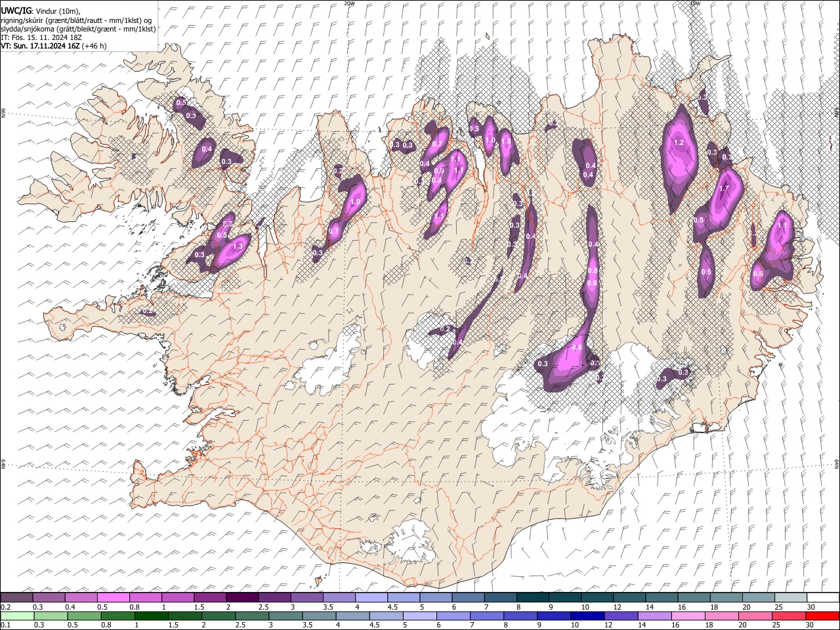Click the darkest purple 2 swatch in snow legend
Screen dimensions: 840x630
pos(241,597)
